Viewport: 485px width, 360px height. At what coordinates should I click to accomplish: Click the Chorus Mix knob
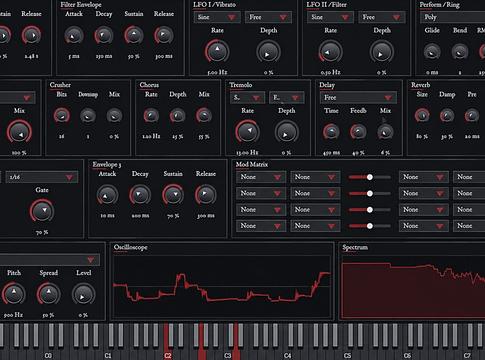tap(204, 116)
